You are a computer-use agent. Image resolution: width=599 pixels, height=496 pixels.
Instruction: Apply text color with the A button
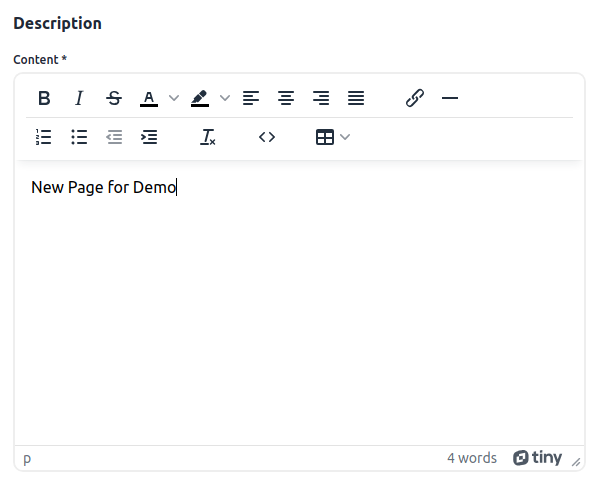click(x=149, y=98)
